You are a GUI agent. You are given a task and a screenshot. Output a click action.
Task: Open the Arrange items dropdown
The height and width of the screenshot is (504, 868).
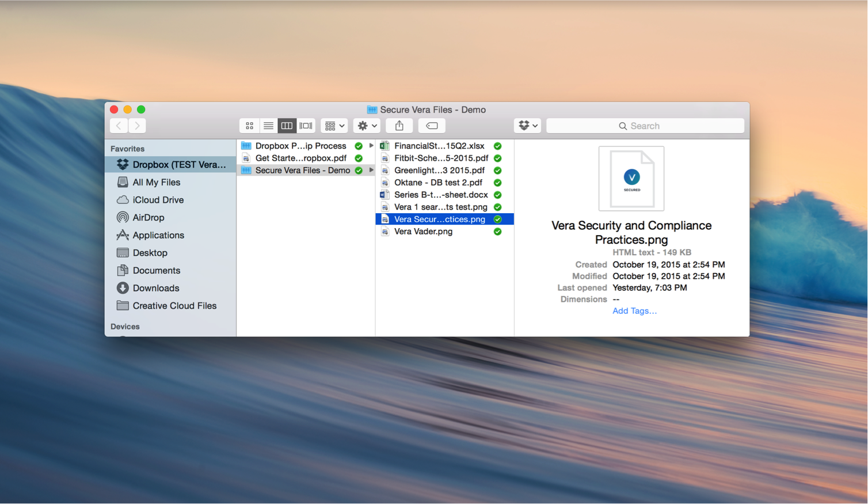click(334, 126)
